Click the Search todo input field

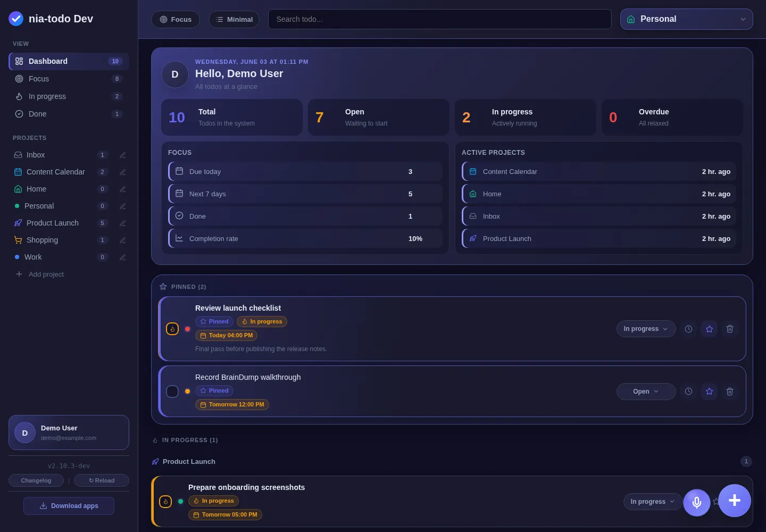point(440,19)
